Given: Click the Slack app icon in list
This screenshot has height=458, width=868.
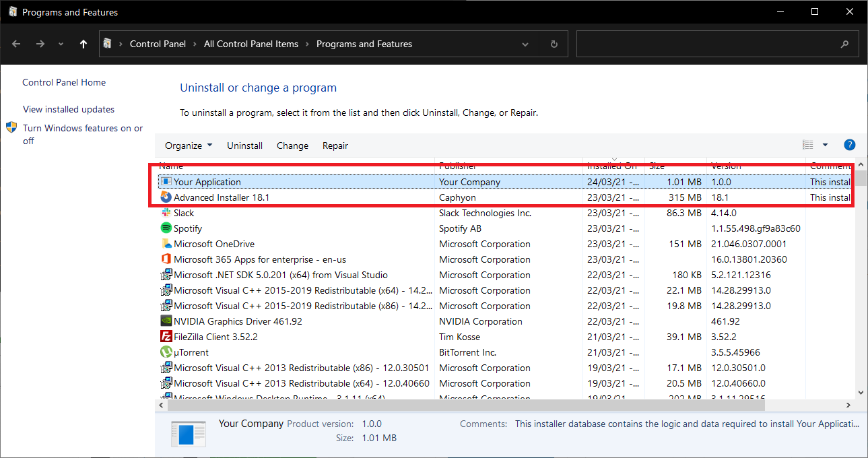Looking at the screenshot, I should pos(166,213).
